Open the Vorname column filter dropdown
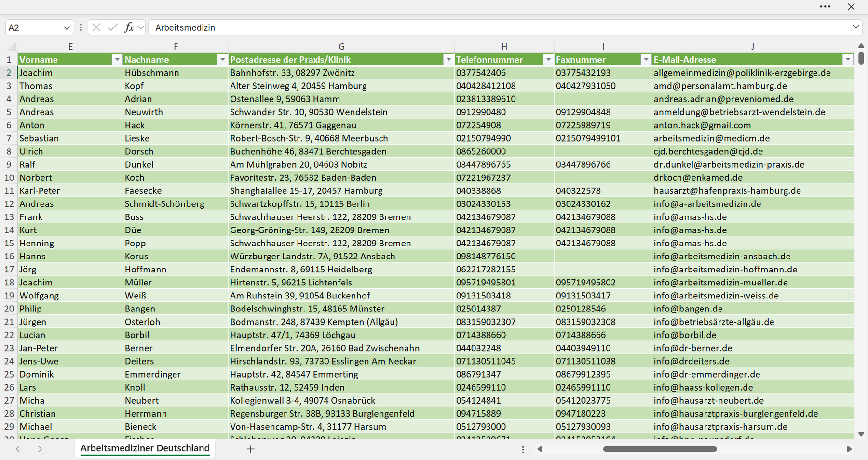The height and width of the screenshot is (460, 868). click(117, 59)
